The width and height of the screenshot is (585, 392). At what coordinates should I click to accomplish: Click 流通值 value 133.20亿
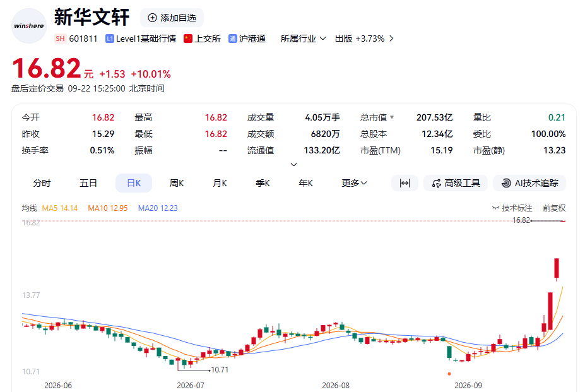322,150
